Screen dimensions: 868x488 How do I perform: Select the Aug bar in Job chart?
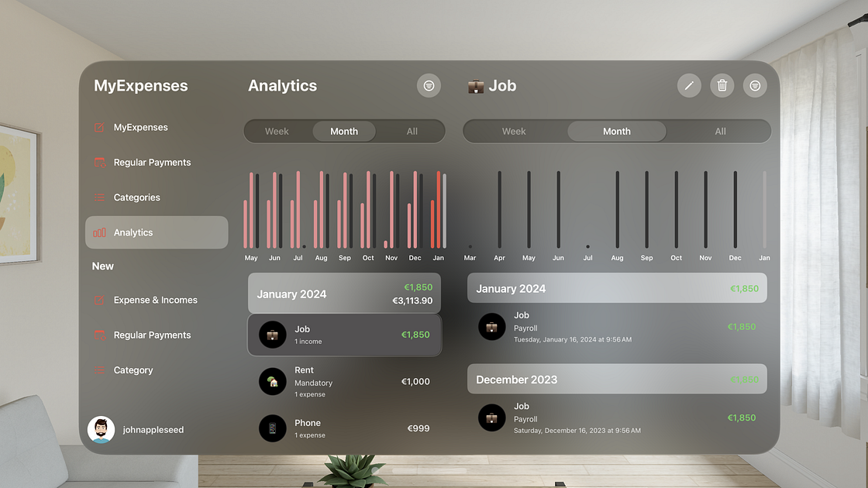coord(617,210)
